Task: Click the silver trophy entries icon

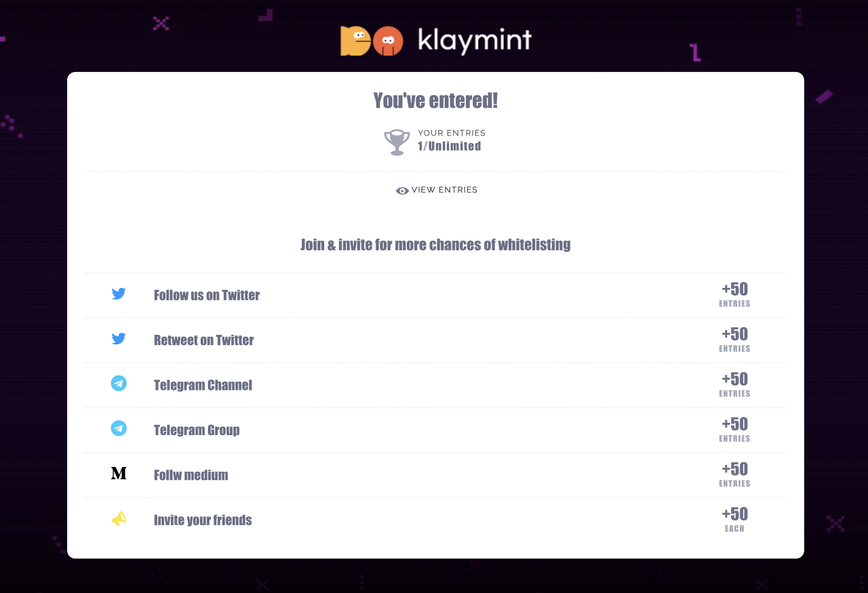Action: point(397,142)
